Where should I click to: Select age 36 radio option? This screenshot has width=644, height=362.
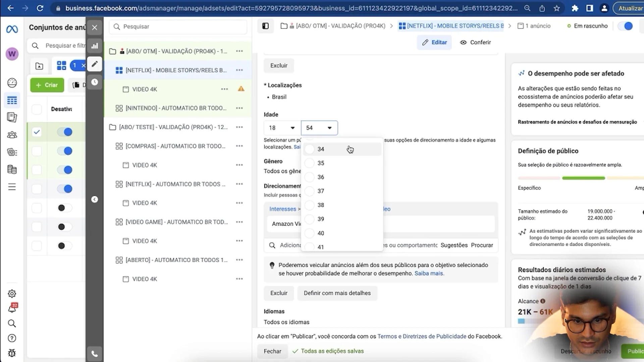click(310, 177)
